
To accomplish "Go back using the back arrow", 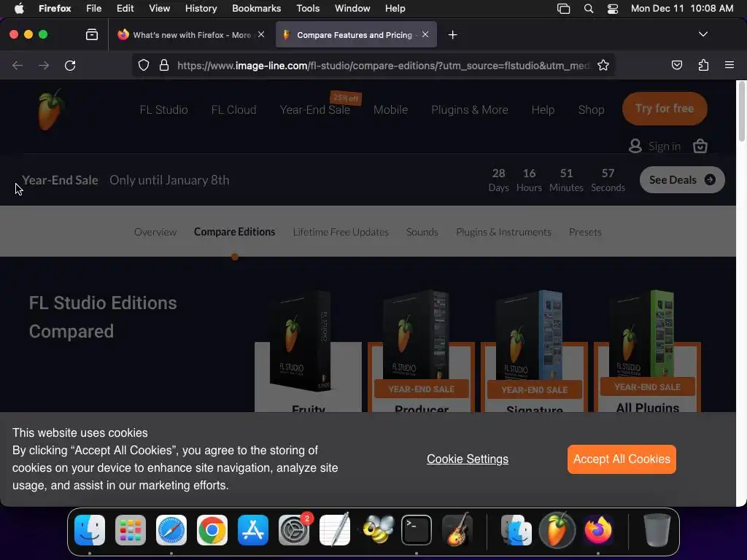I will pyautogui.click(x=18, y=65).
